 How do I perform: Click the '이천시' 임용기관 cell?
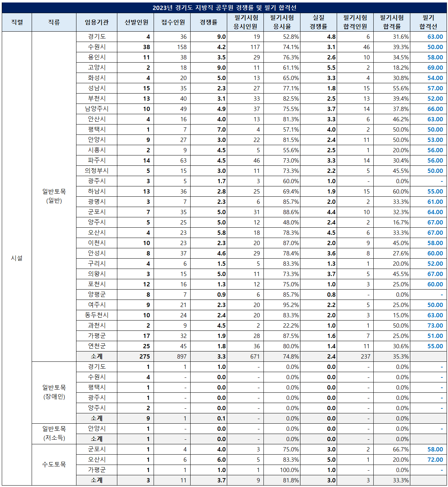[x=97, y=243]
